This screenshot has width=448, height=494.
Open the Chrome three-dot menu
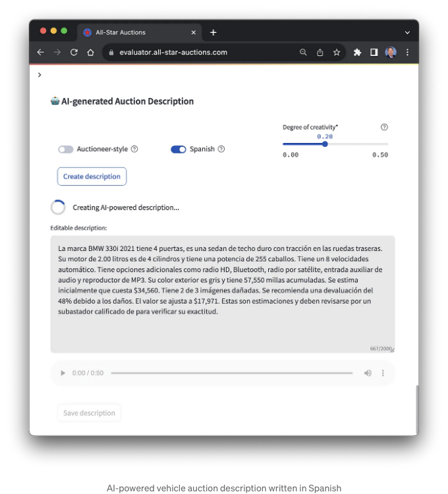(407, 52)
